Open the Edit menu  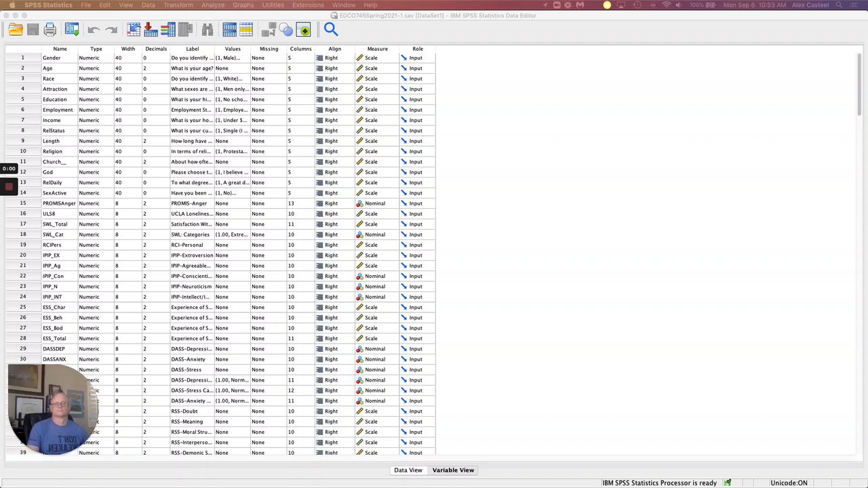pos(105,5)
